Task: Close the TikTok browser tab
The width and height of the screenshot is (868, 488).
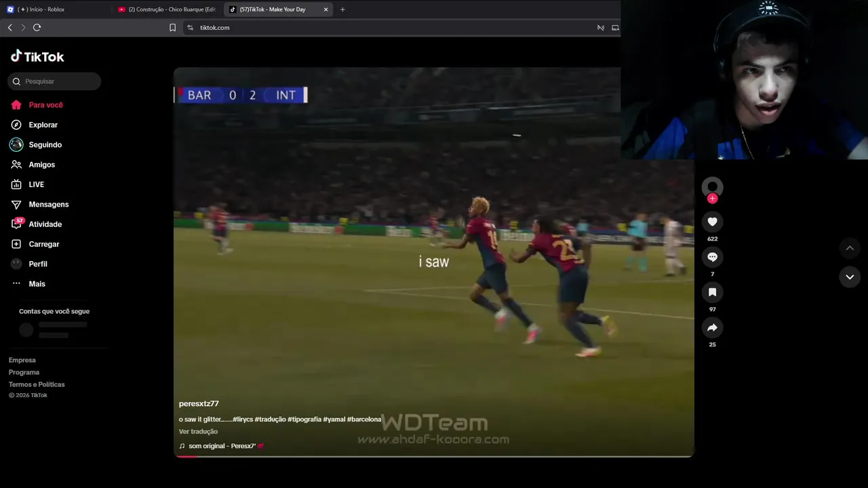Action: tap(325, 9)
